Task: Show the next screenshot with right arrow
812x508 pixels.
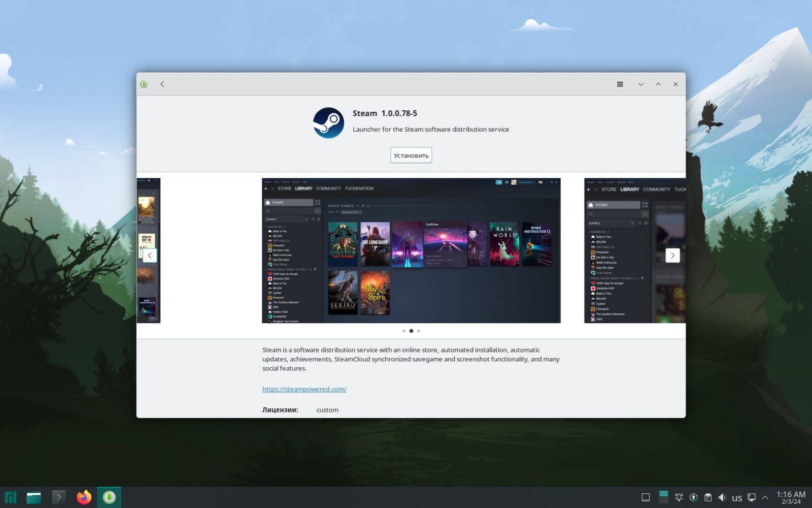Action: coord(672,256)
